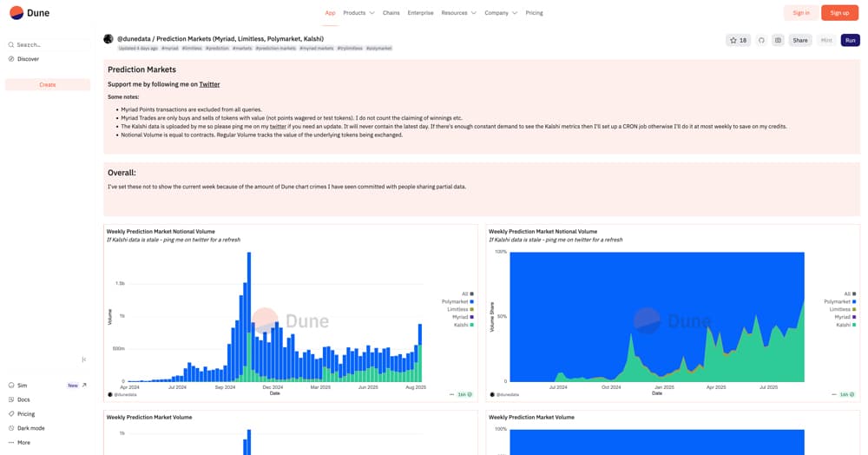
Task: Click the Sign in button
Action: 800,13
